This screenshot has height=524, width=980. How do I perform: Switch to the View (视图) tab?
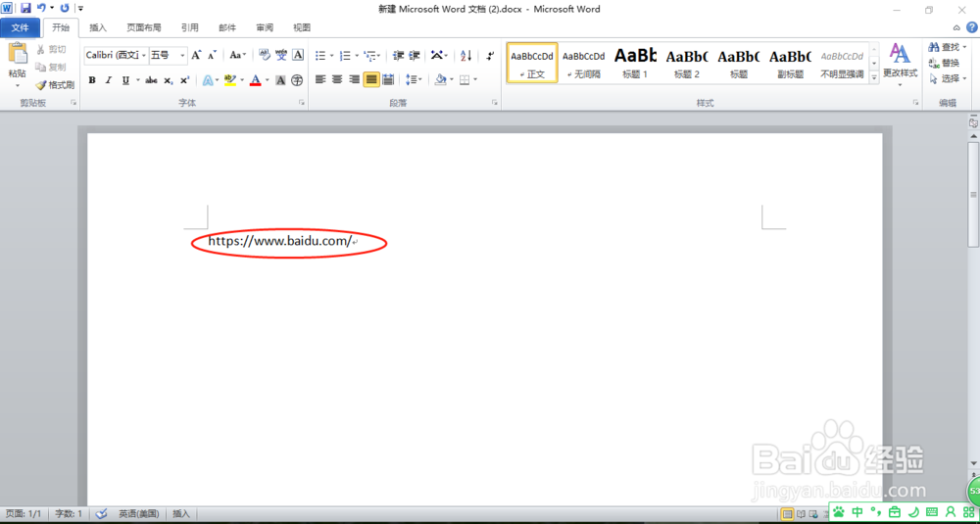pyautogui.click(x=302, y=27)
